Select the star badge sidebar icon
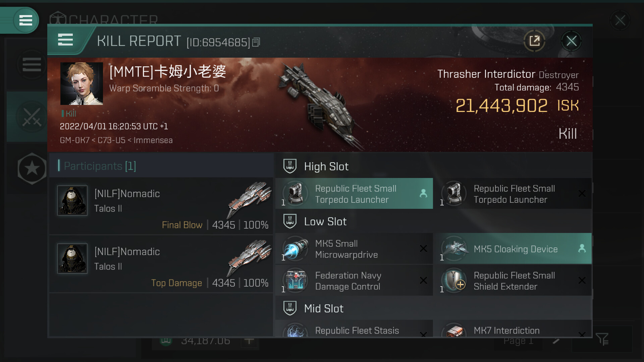This screenshot has width=644, height=362. point(32,169)
